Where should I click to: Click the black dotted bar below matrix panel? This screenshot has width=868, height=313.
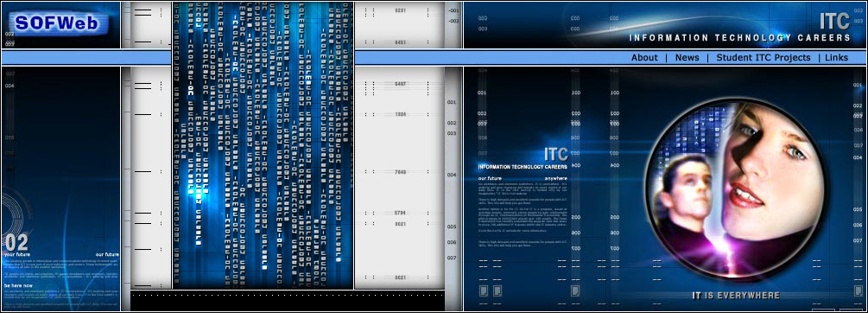(288, 301)
